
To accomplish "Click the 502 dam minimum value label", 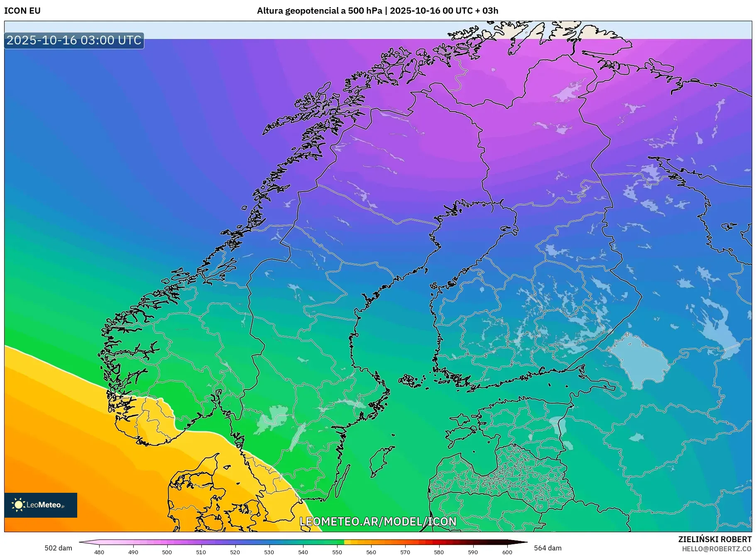I will [x=59, y=548].
